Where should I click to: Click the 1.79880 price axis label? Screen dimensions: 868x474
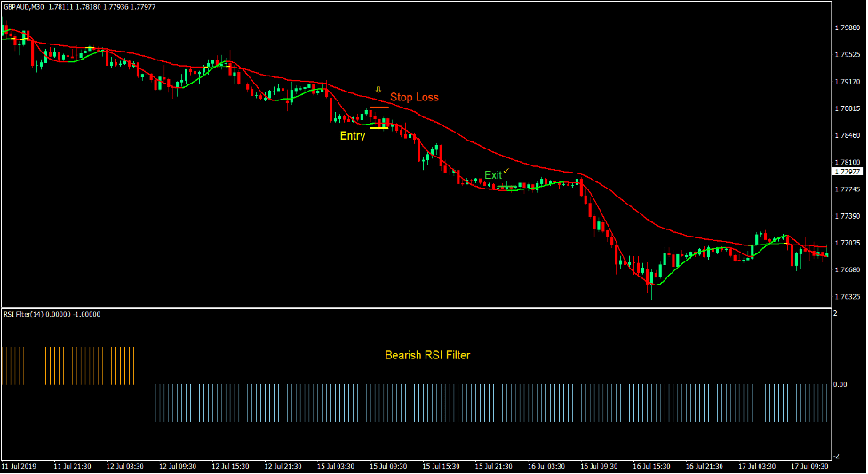coord(848,28)
